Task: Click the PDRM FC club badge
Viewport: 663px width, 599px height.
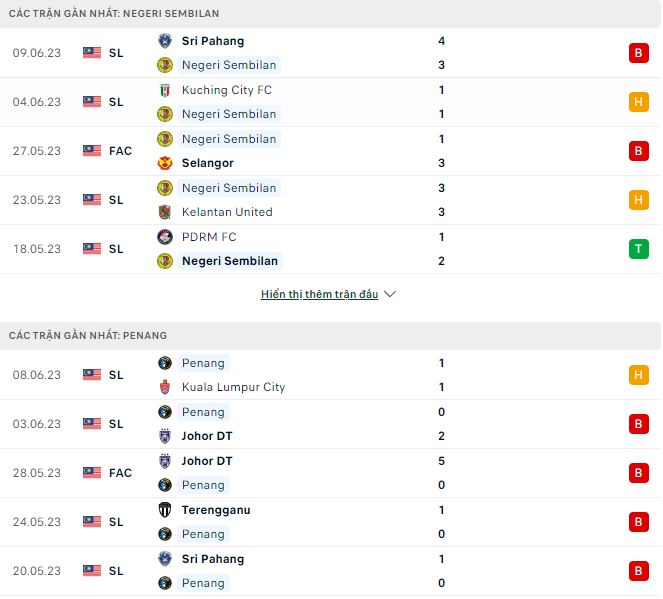Action: coord(165,237)
